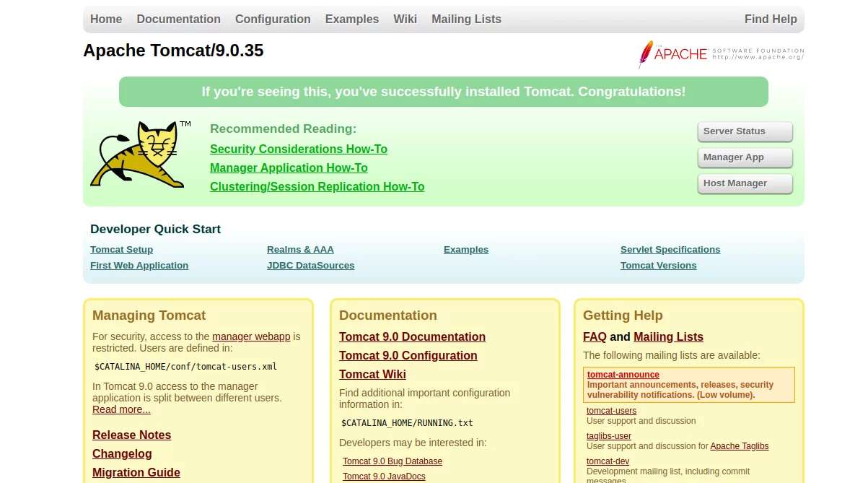The width and height of the screenshot is (868, 483).
Task: Open the Manager App button
Action: coord(745,157)
